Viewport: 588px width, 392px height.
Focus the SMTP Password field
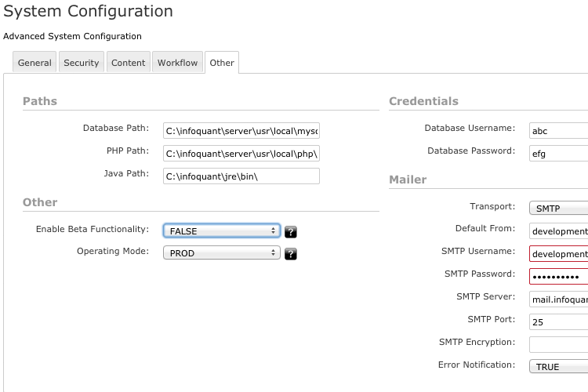558,277
